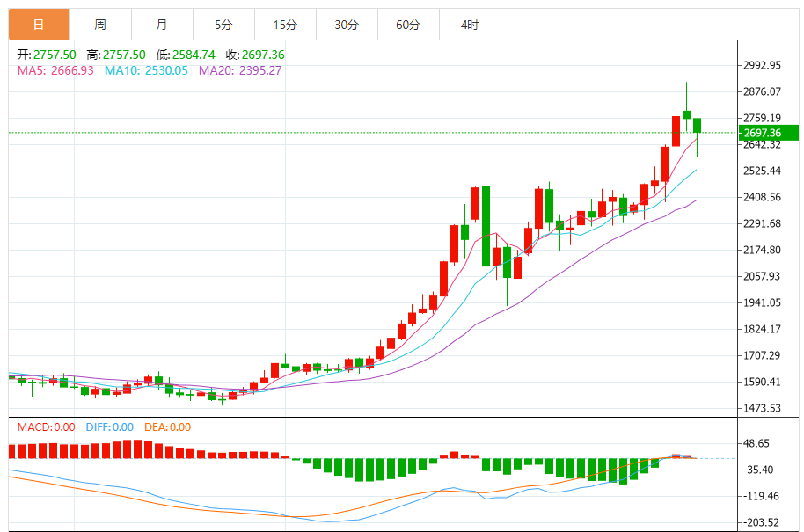Click the rightmost green candlestick

tap(698, 126)
